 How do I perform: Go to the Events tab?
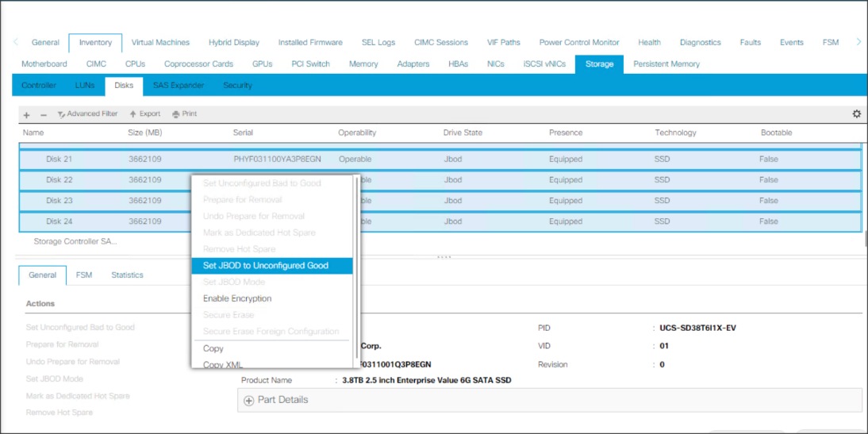click(791, 42)
